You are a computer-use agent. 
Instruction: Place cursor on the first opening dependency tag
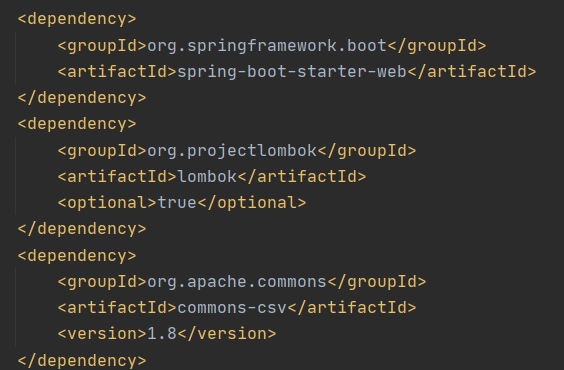click(x=77, y=19)
